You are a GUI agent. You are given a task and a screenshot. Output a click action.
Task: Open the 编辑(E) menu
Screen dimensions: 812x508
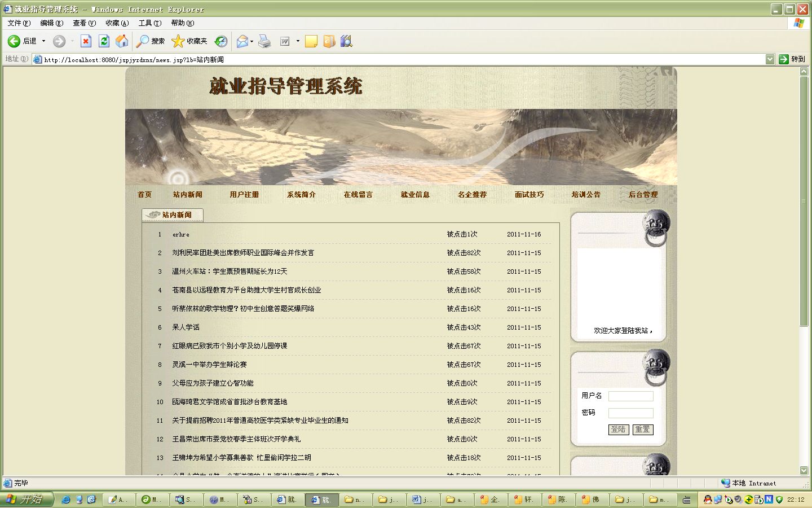point(52,23)
